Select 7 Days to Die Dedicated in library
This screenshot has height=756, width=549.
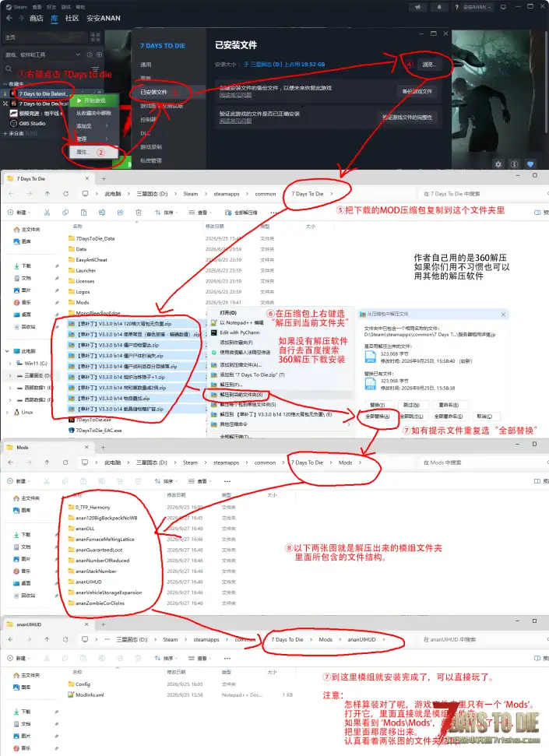pos(40,104)
